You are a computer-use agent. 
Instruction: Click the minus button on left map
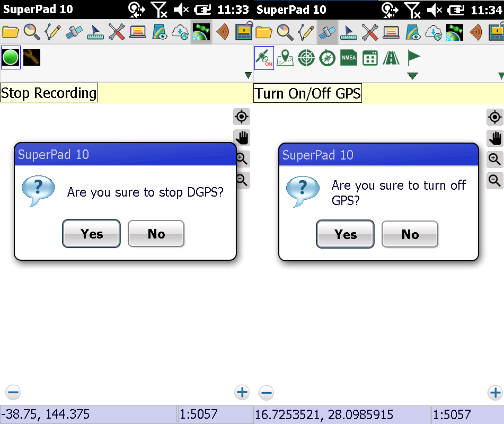point(13,393)
